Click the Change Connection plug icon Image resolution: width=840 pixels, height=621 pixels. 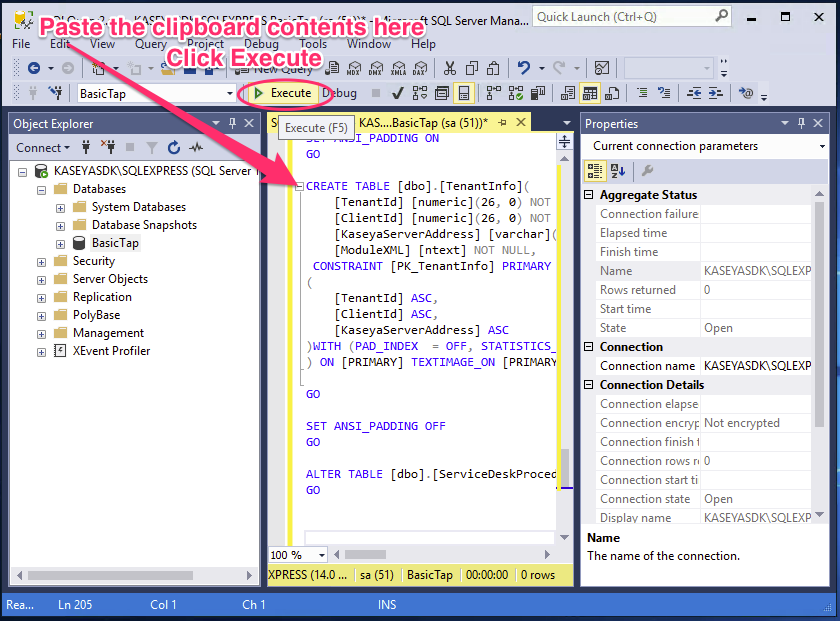pos(56,94)
